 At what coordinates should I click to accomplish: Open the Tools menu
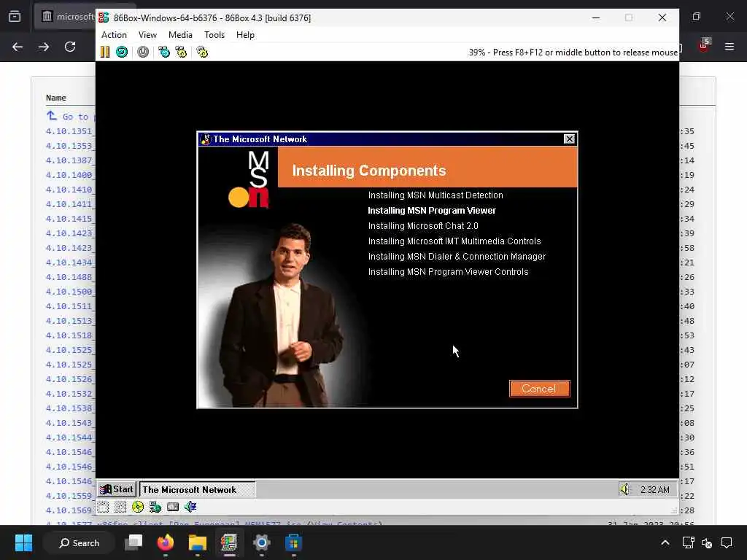pyautogui.click(x=214, y=35)
